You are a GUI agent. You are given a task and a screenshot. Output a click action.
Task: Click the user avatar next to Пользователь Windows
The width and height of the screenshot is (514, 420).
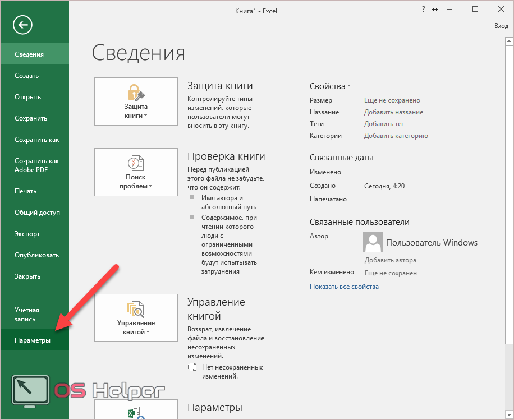373,243
